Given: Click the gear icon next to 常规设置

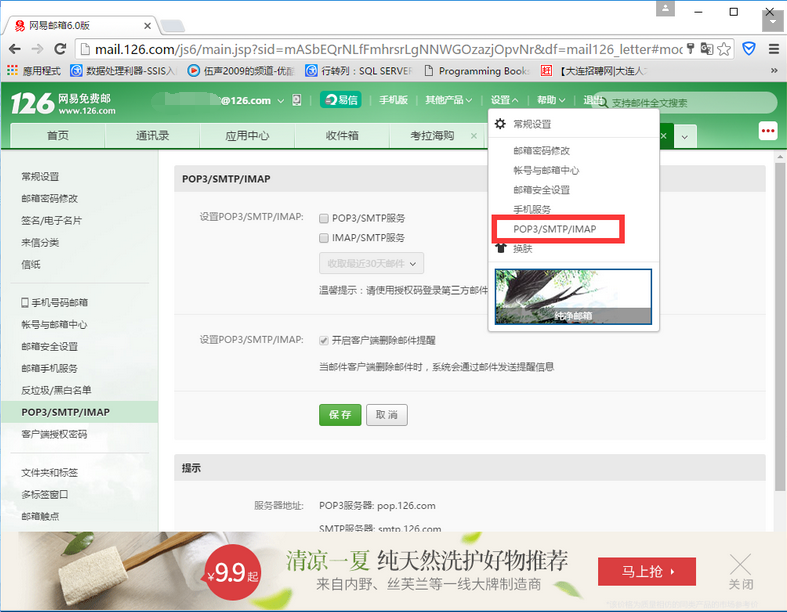Looking at the screenshot, I should coord(500,124).
